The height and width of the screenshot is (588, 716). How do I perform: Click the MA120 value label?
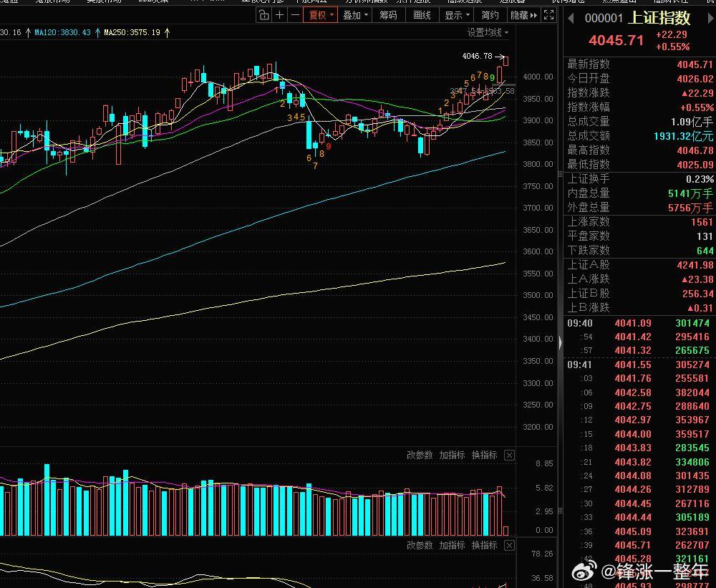(62, 32)
